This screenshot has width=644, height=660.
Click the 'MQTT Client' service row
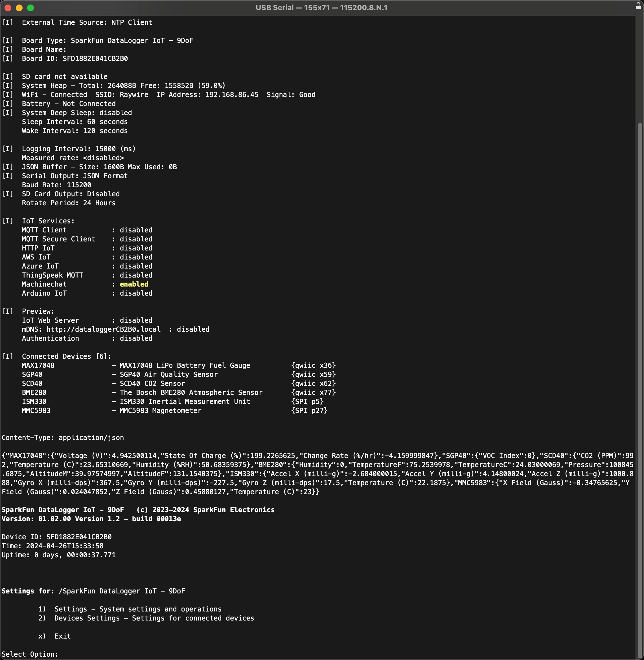87,230
